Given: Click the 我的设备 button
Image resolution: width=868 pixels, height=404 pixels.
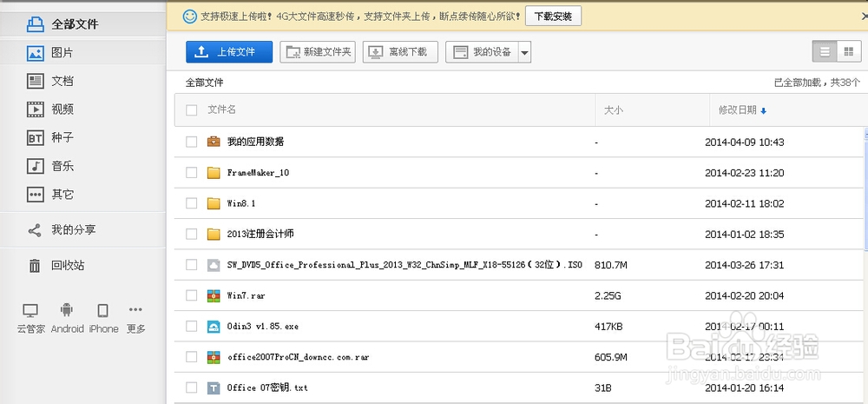Looking at the screenshot, I should (482, 52).
